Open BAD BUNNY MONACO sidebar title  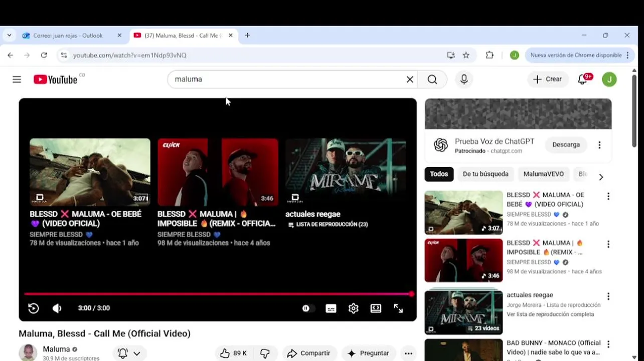(553, 347)
